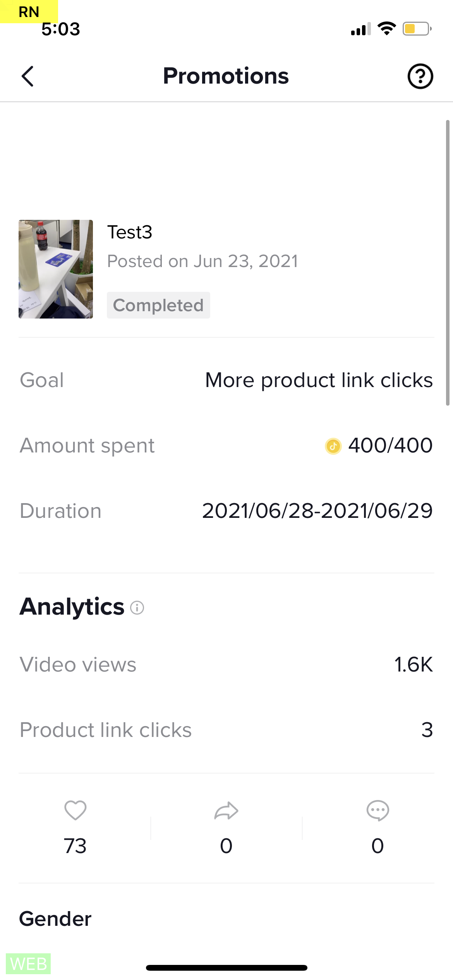Viewport: 453px width, 980px height.
Task: Tap the Wi-Fi status icon
Action: point(386,29)
